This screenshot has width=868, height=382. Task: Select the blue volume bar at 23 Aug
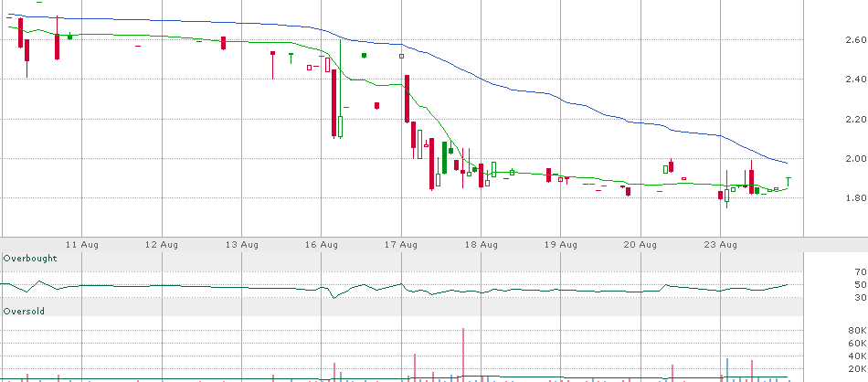(x=727, y=370)
